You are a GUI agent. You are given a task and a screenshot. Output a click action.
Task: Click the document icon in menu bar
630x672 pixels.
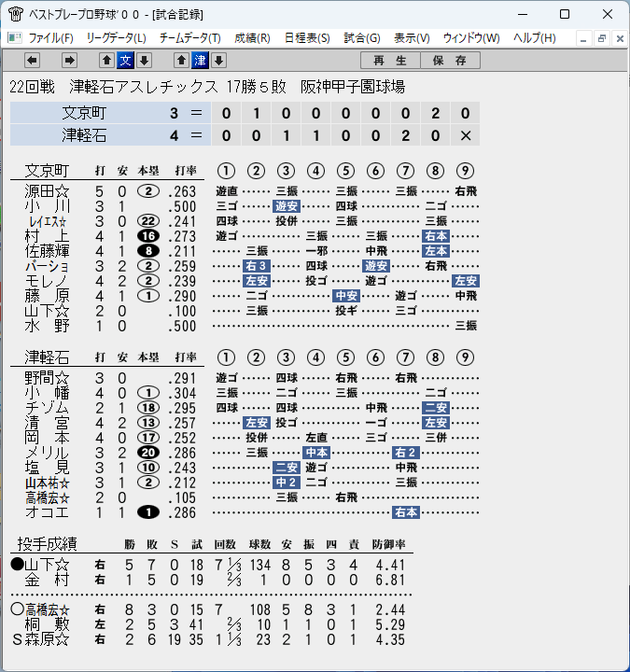tap(15, 38)
